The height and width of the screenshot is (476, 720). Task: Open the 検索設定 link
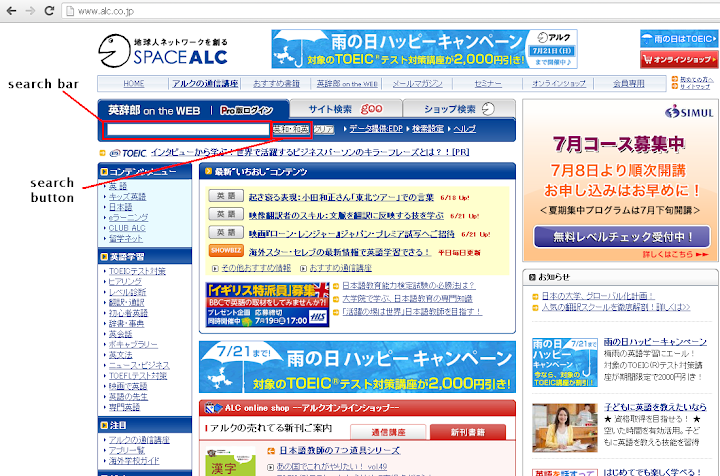[428, 129]
